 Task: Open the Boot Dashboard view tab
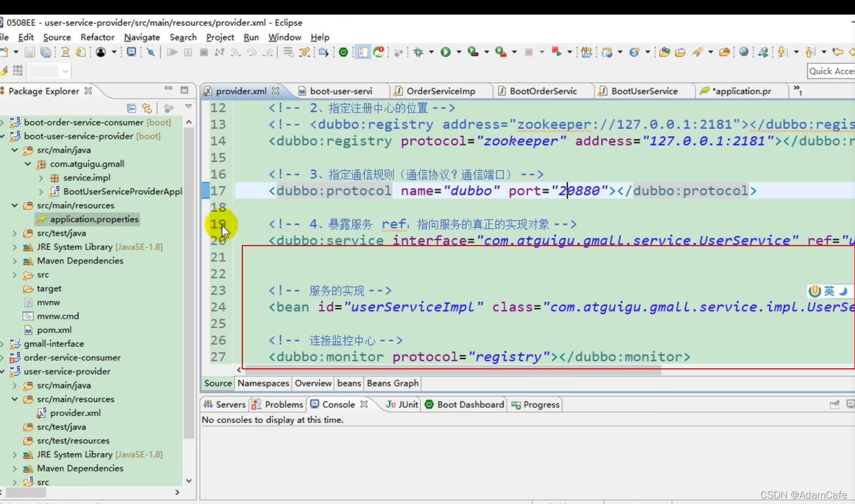coord(464,404)
